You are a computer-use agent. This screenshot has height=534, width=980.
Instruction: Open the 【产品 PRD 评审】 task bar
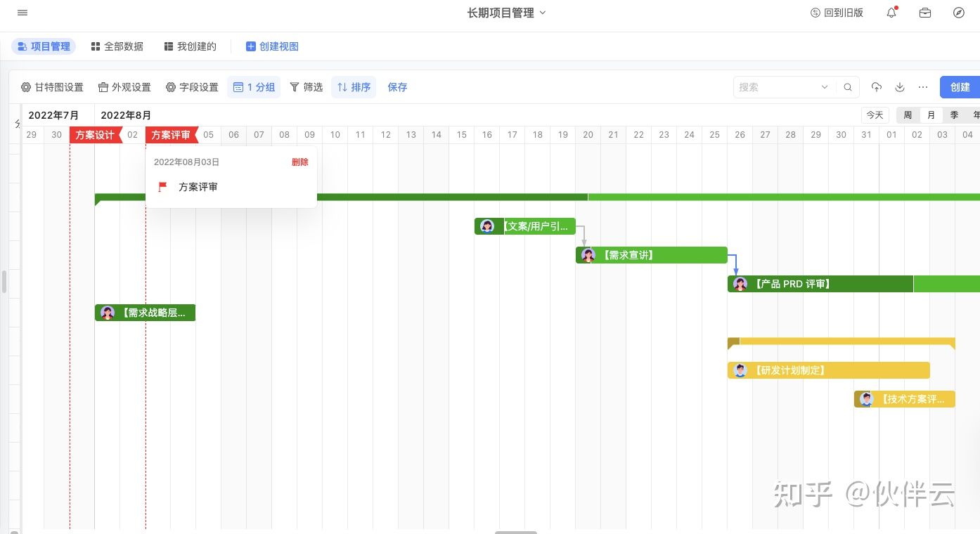point(853,284)
